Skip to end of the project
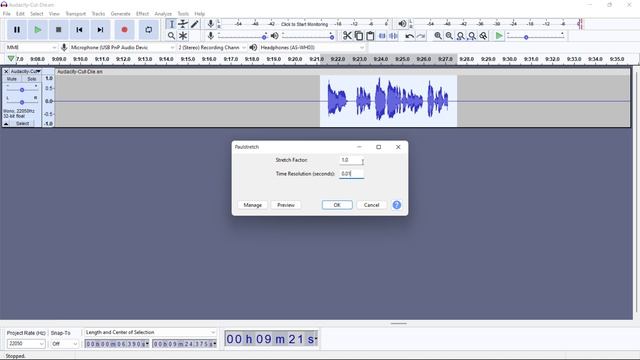The width and height of the screenshot is (640, 360). [x=100, y=30]
